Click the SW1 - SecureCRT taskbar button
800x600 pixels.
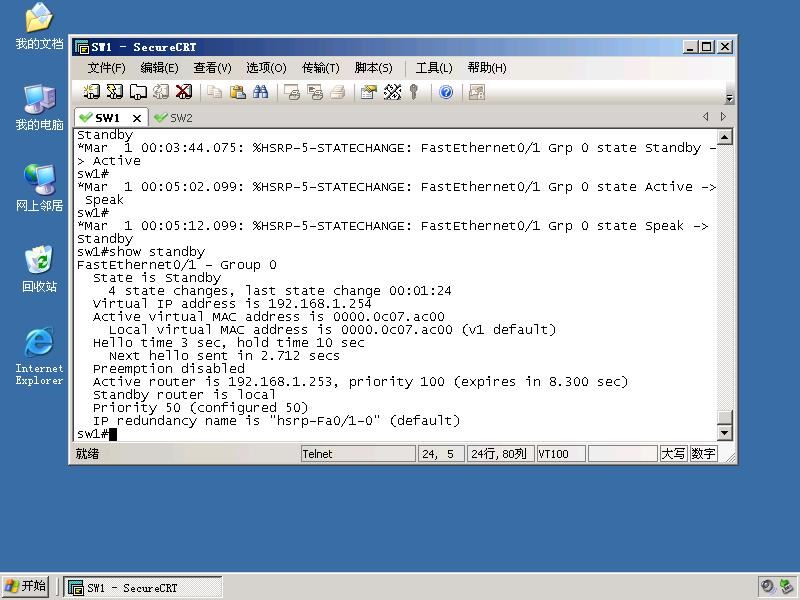(x=143, y=587)
